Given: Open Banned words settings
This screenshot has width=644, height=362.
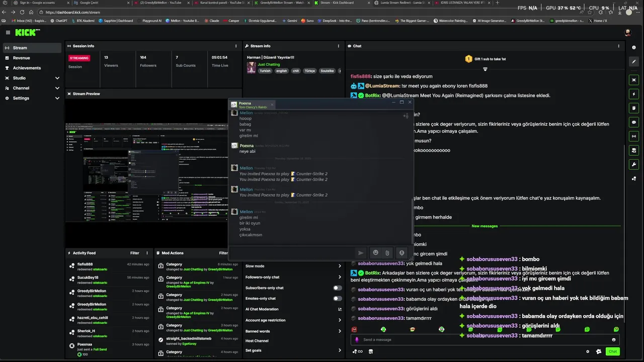Looking at the screenshot, I should [293, 331].
